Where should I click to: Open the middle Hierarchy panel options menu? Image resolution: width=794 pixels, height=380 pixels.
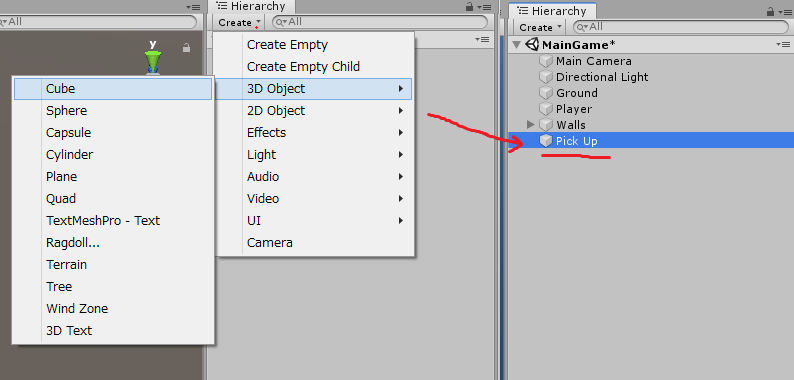486,7
